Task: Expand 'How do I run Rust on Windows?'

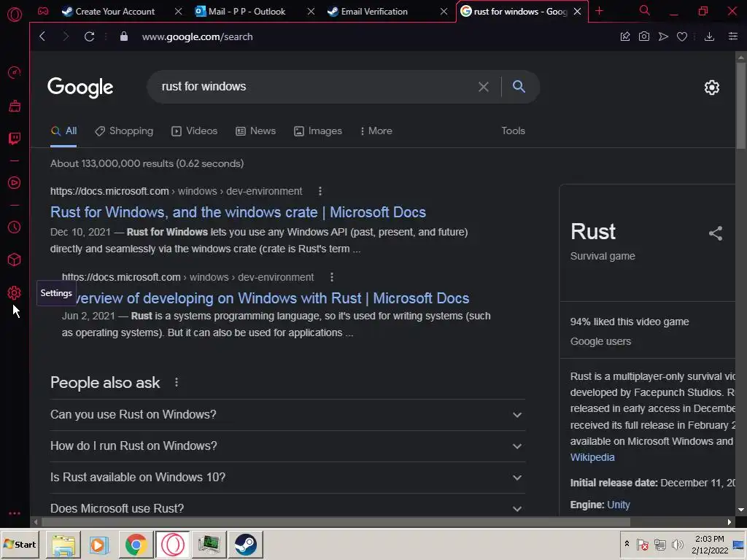Action: [x=287, y=446]
